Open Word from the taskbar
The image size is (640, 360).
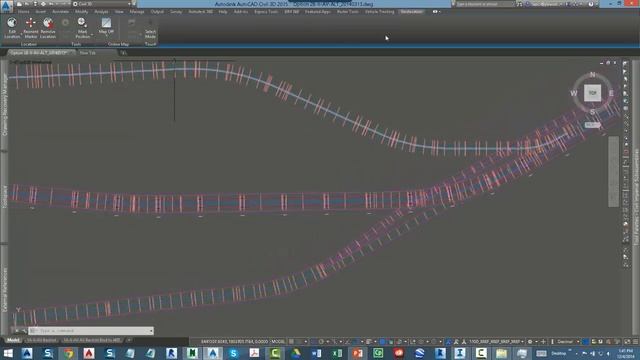(316, 353)
